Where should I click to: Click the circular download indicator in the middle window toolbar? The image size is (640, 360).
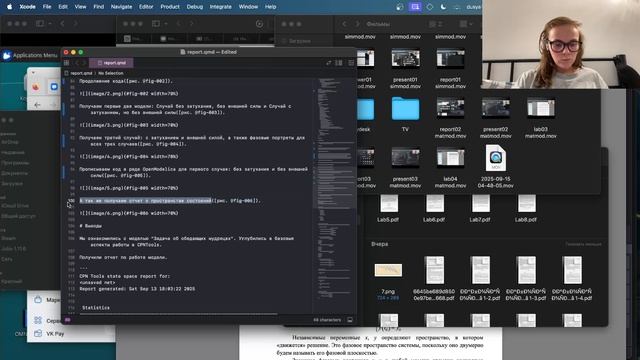click(x=259, y=24)
